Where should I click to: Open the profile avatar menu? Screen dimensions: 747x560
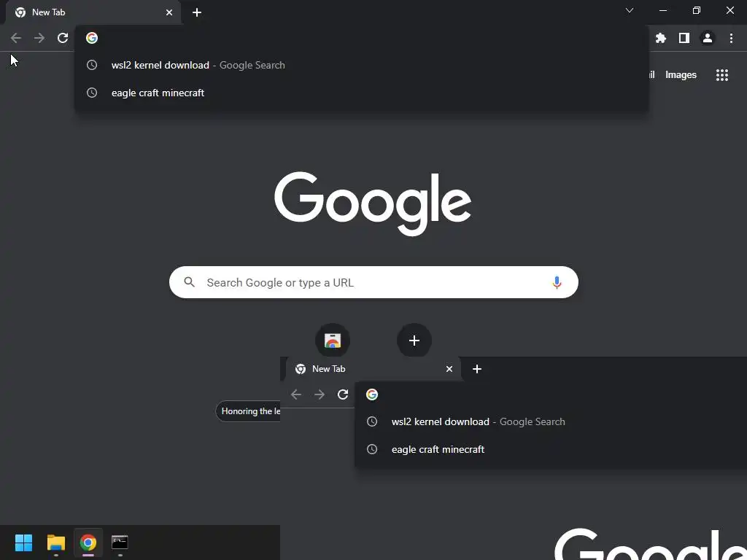tap(708, 38)
